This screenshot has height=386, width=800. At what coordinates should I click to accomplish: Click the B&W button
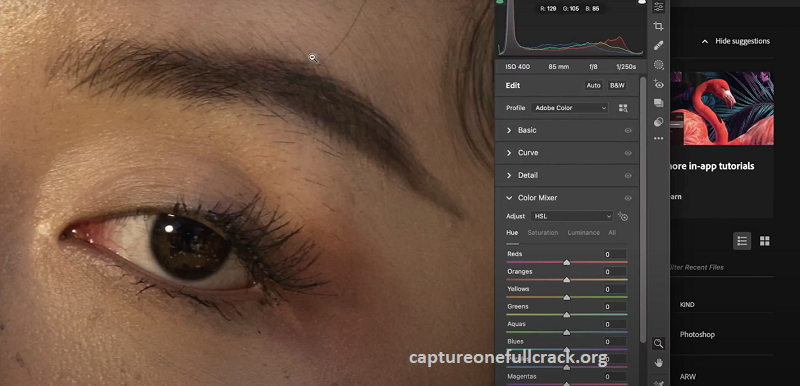[x=617, y=86]
